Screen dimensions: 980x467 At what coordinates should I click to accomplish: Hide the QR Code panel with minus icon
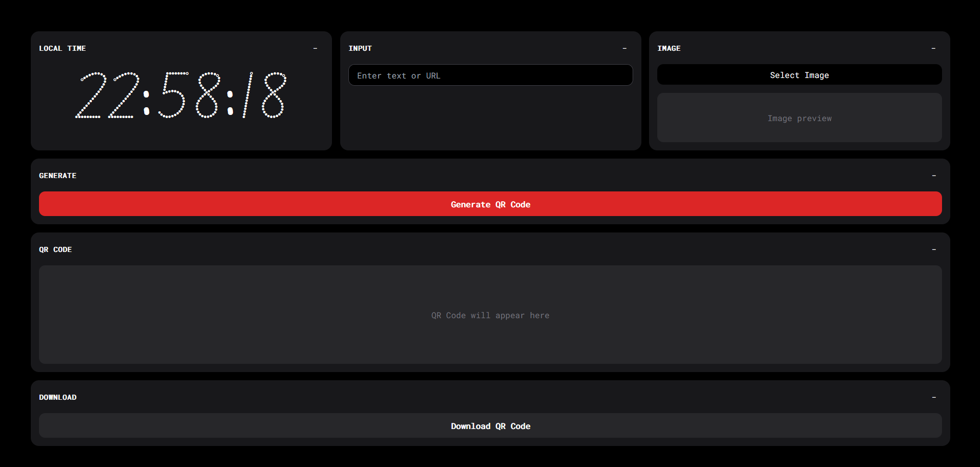point(933,249)
